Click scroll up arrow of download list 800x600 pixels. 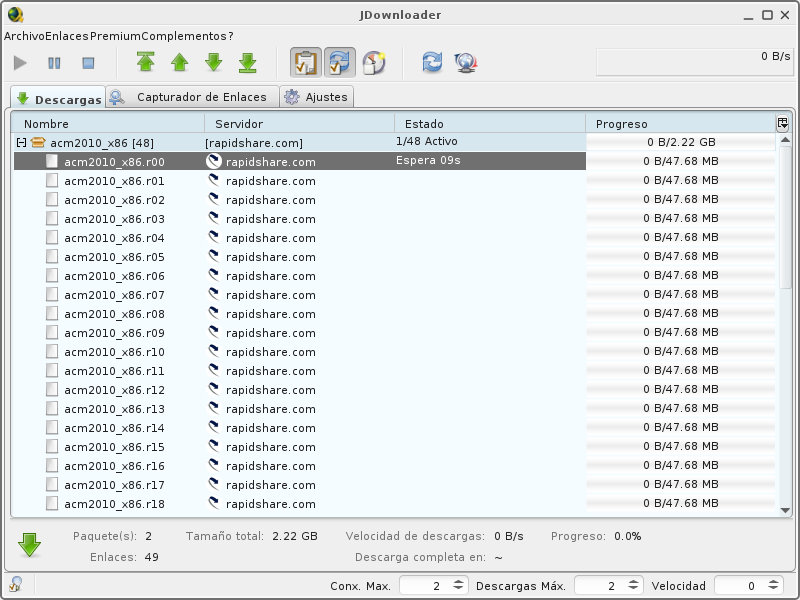[x=785, y=140]
